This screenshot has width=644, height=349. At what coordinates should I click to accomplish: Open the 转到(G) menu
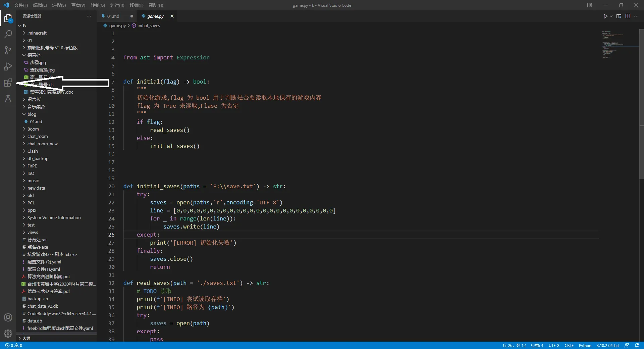tap(98, 5)
